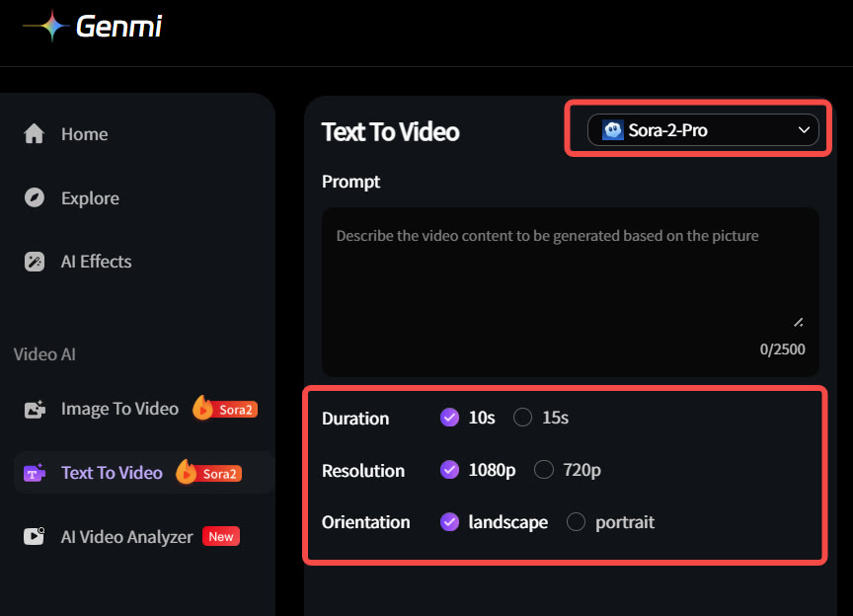This screenshot has height=616, width=853.
Task: Expand the model selector chevron
Action: point(805,129)
